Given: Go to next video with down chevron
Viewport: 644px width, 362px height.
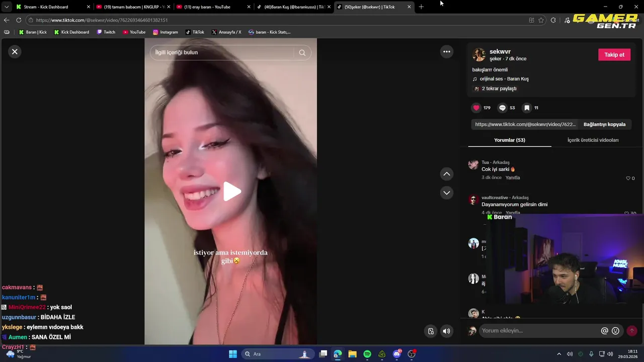Looking at the screenshot, I should tap(446, 193).
